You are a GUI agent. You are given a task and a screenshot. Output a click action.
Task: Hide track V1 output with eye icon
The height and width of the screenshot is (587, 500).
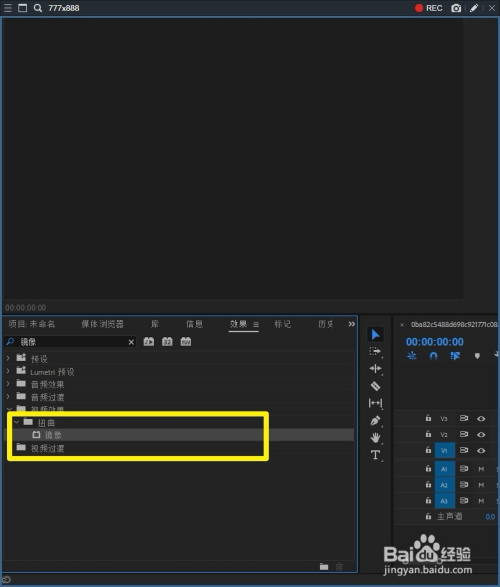[481, 450]
